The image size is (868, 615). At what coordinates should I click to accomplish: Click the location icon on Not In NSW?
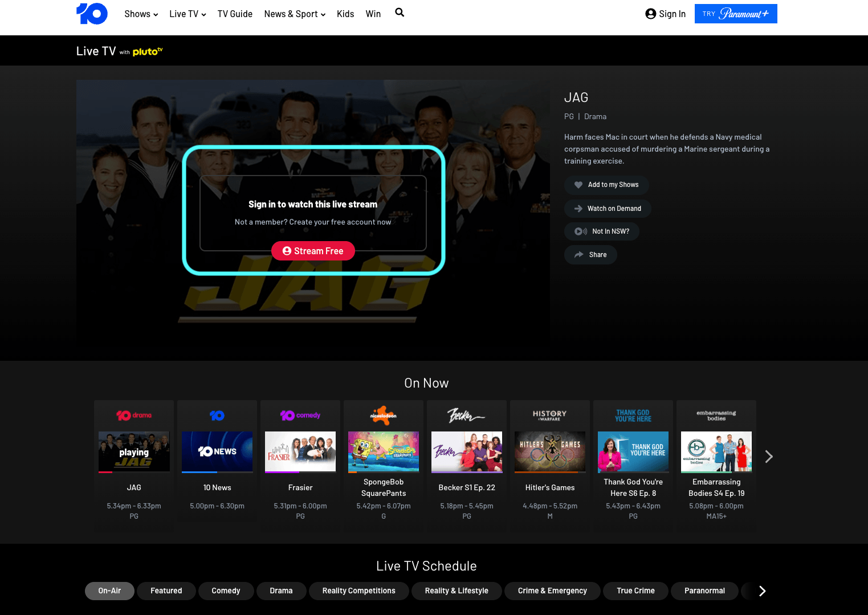click(581, 231)
